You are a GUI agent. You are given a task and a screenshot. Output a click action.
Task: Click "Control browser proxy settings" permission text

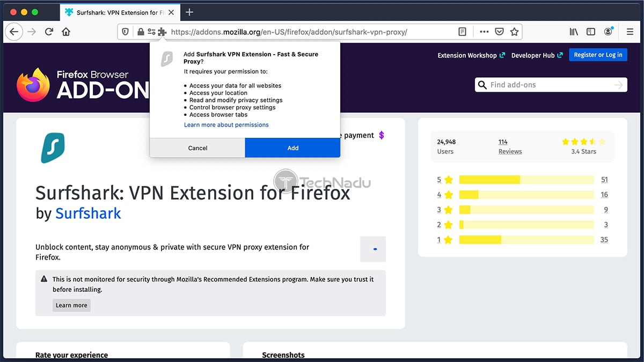(232, 107)
